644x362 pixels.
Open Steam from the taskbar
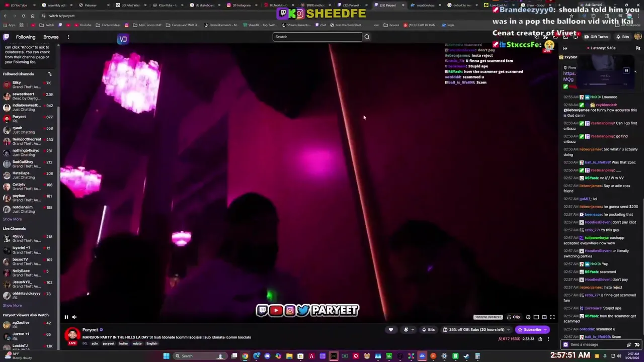point(466,356)
